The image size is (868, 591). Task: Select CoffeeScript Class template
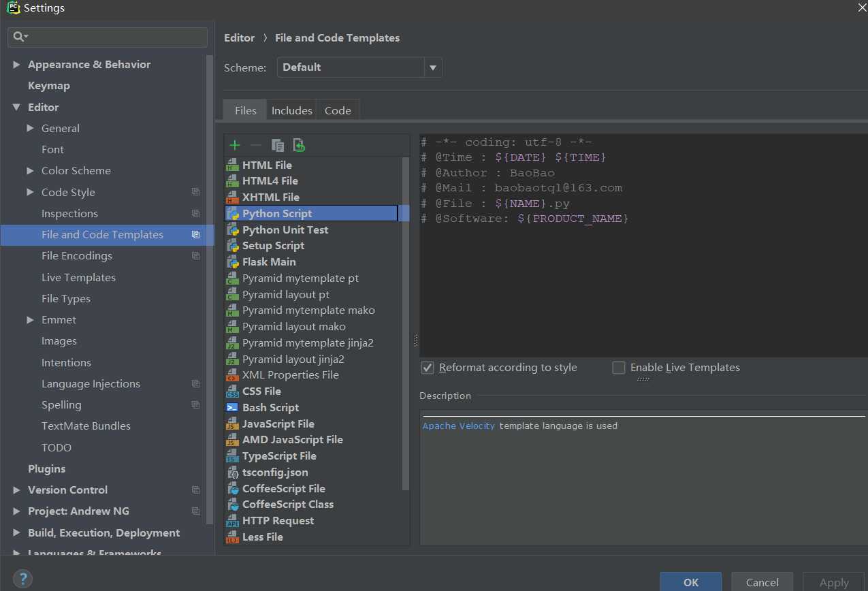tap(288, 505)
